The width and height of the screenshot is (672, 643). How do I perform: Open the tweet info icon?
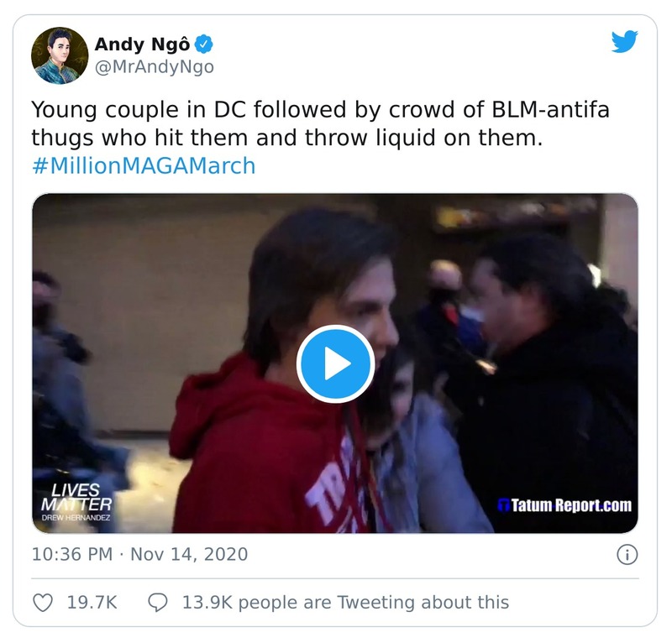(627, 554)
